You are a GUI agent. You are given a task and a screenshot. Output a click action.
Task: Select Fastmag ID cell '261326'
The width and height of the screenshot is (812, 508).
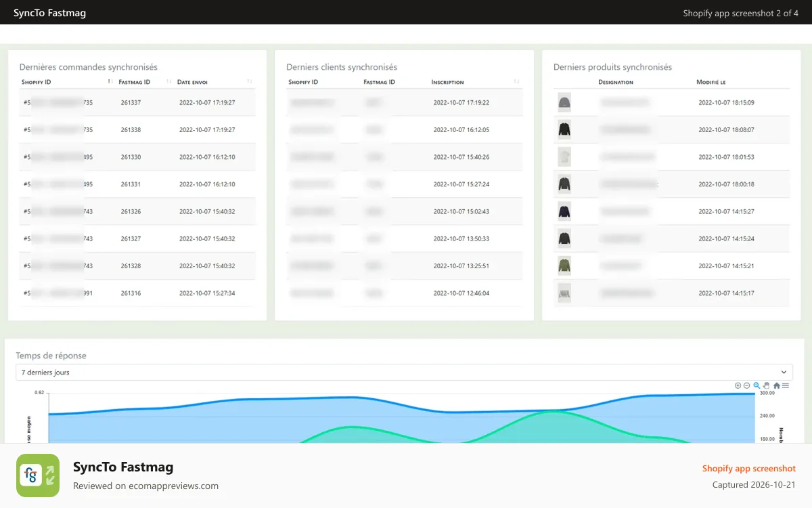coord(131,211)
